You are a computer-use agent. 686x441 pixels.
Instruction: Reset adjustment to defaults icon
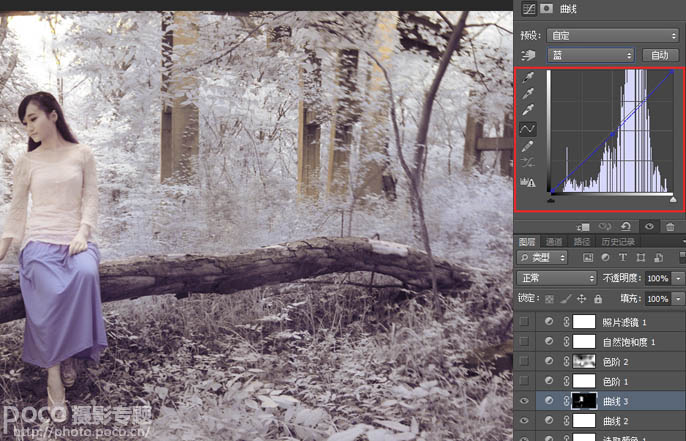click(626, 227)
